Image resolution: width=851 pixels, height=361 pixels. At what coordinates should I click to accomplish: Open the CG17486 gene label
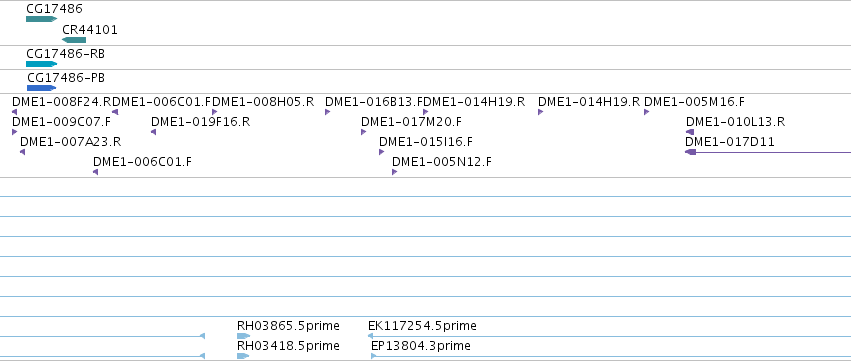point(54,9)
